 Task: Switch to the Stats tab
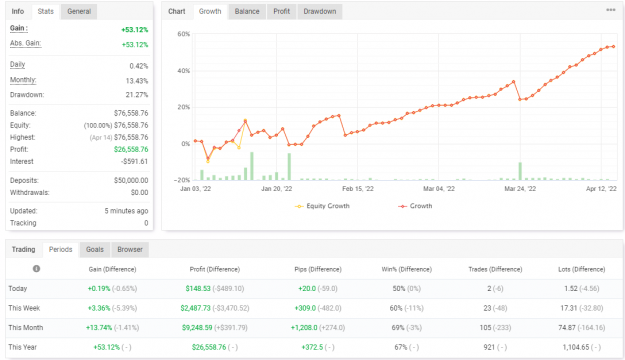(45, 12)
